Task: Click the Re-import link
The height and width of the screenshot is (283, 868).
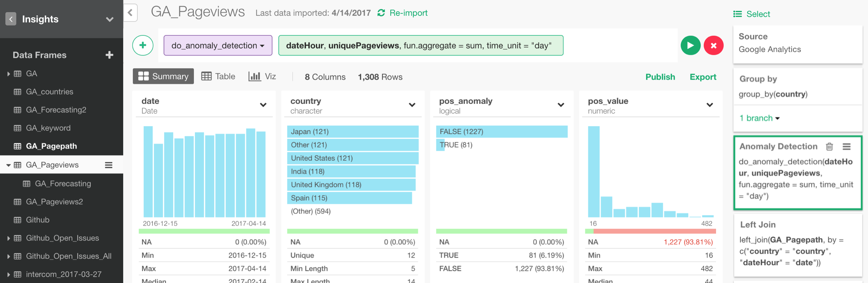Action: coord(408,13)
